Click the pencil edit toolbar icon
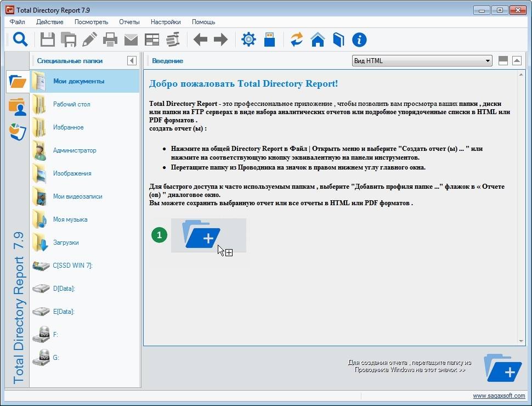 (x=89, y=40)
